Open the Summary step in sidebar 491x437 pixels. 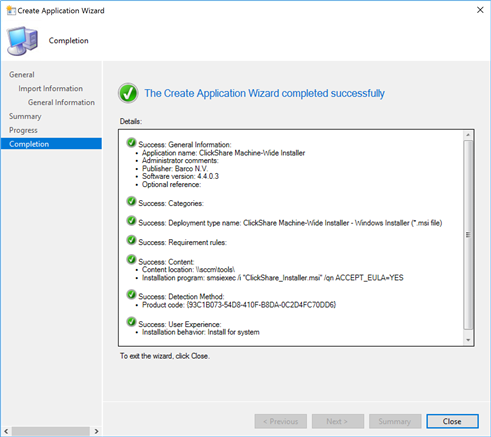25,116
